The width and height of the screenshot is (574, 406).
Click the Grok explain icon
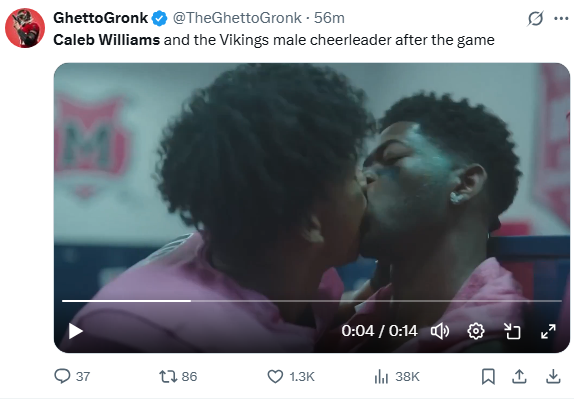tap(535, 18)
